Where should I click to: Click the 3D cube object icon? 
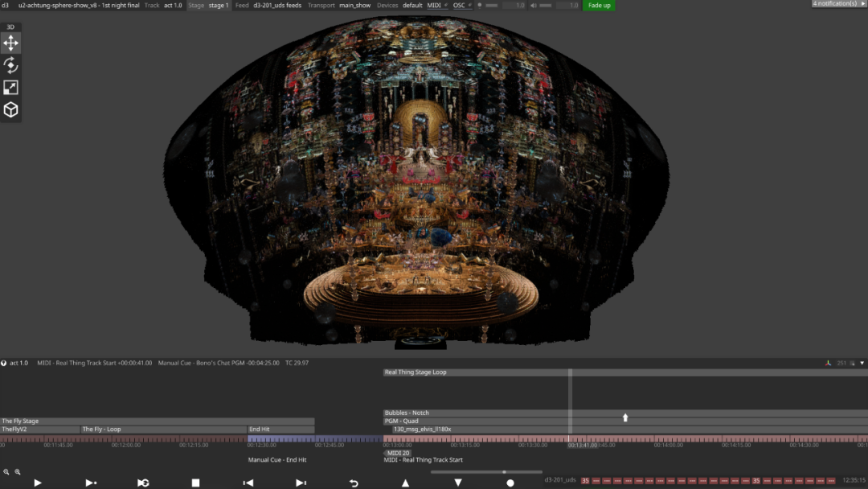[x=10, y=110]
